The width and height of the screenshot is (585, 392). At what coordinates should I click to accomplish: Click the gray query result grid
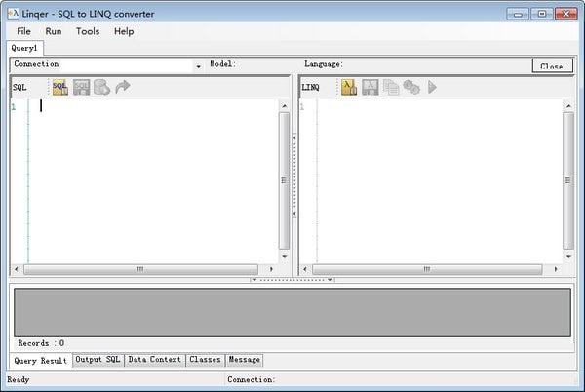coord(292,313)
